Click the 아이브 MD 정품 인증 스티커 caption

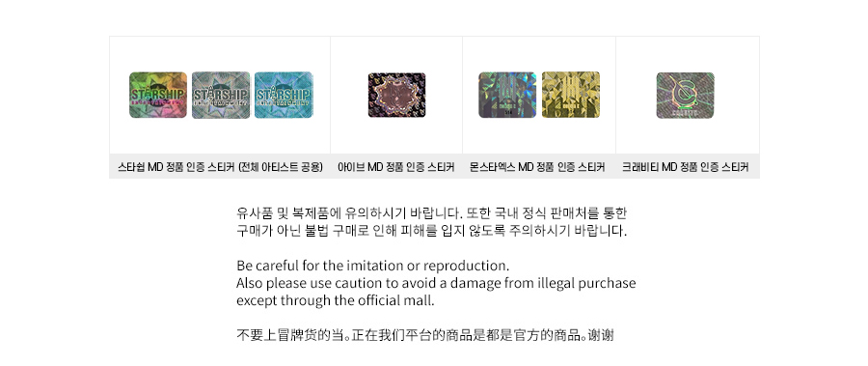(396, 167)
